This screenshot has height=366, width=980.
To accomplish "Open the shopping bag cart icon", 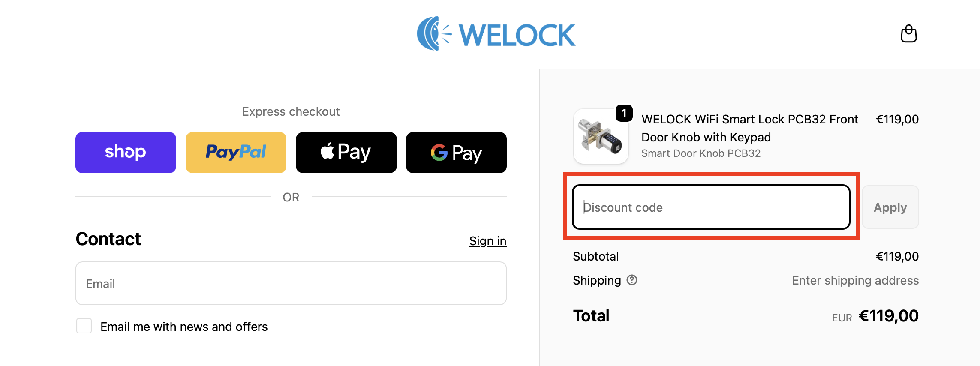I will tap(908, 34).
